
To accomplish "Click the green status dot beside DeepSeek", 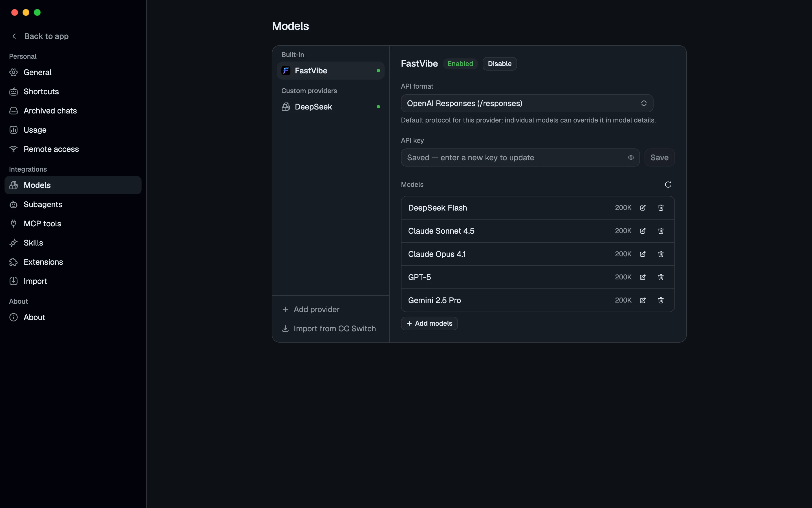I will click(x=378, y=107).
